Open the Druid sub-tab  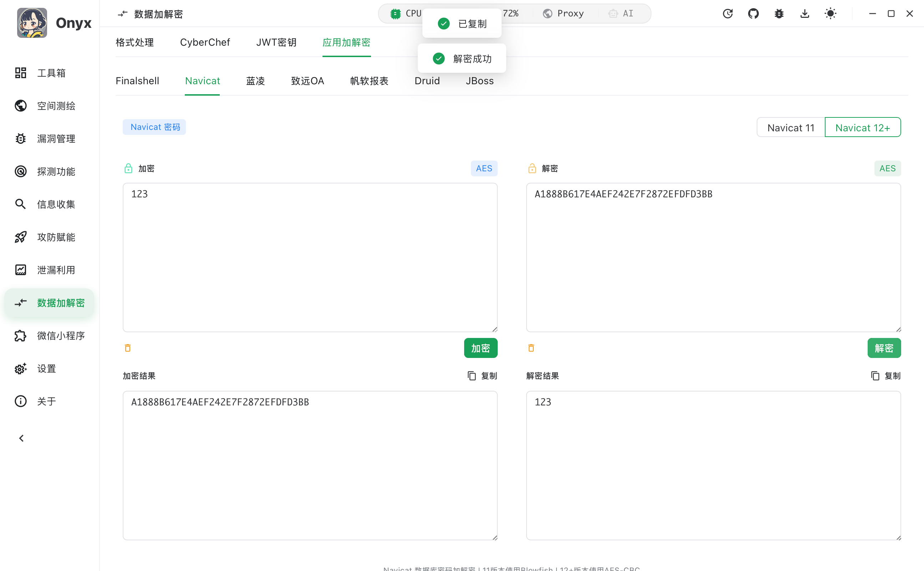point(427,81)
